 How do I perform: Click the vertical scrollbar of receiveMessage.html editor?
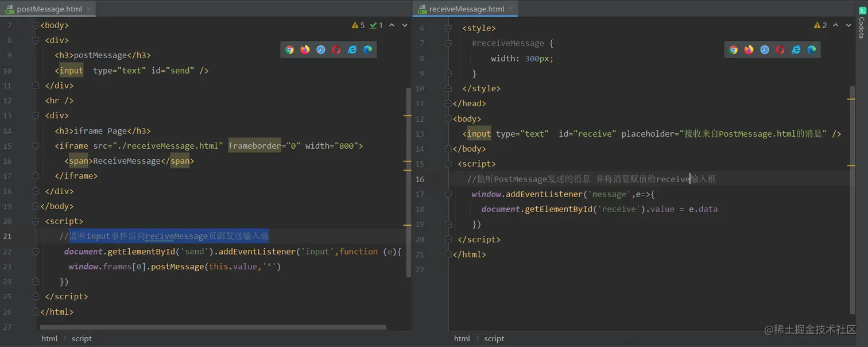tap(852, 201)
